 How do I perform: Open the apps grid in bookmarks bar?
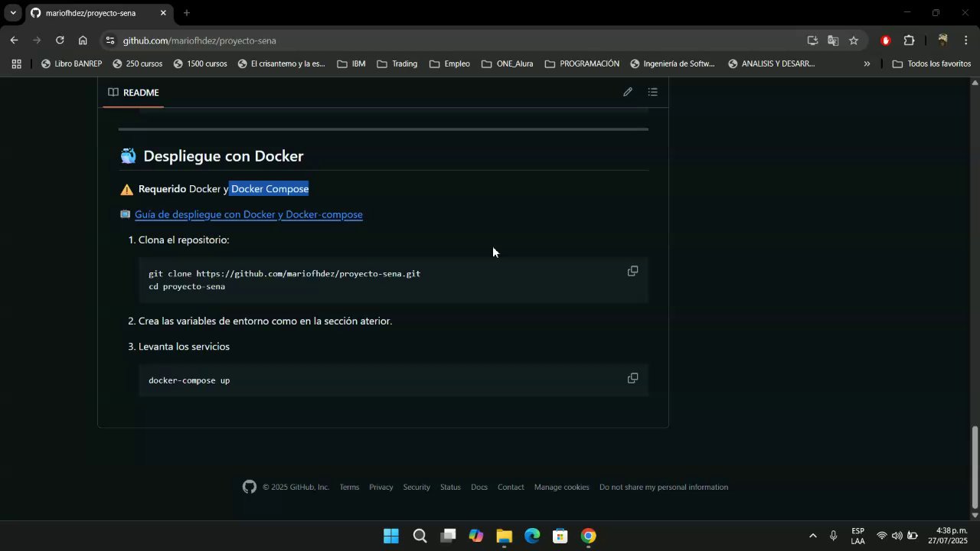point(16,64)
